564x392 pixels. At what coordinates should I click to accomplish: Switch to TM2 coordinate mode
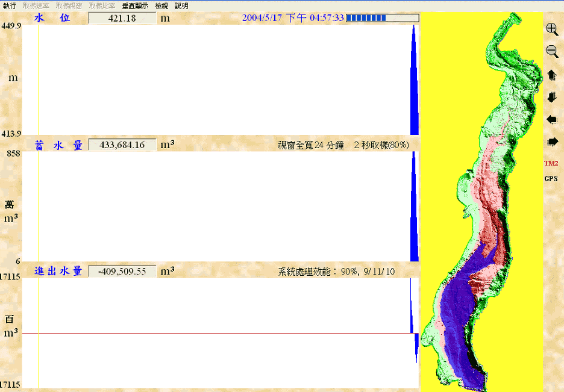pyautogui.click(x=551, y=163)
